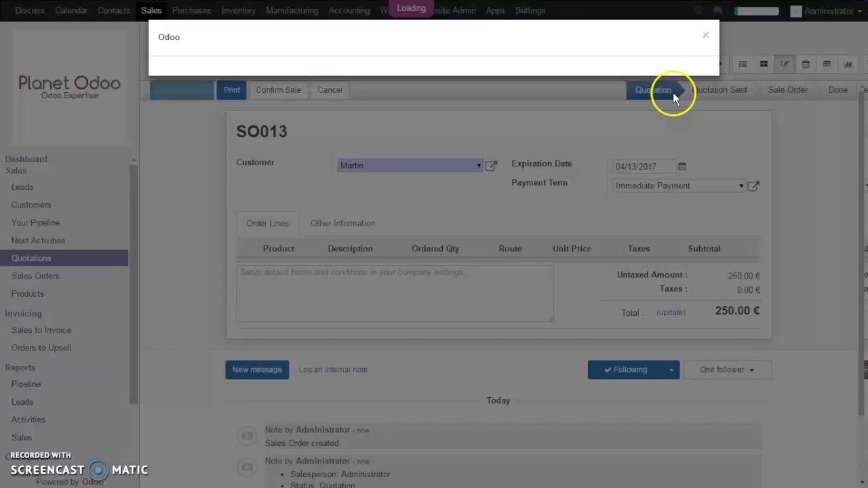The height and width of the screenshot is (488, 868).
Task: Click envelope icon beside Sales Order created note
Action: click(247, 436)
